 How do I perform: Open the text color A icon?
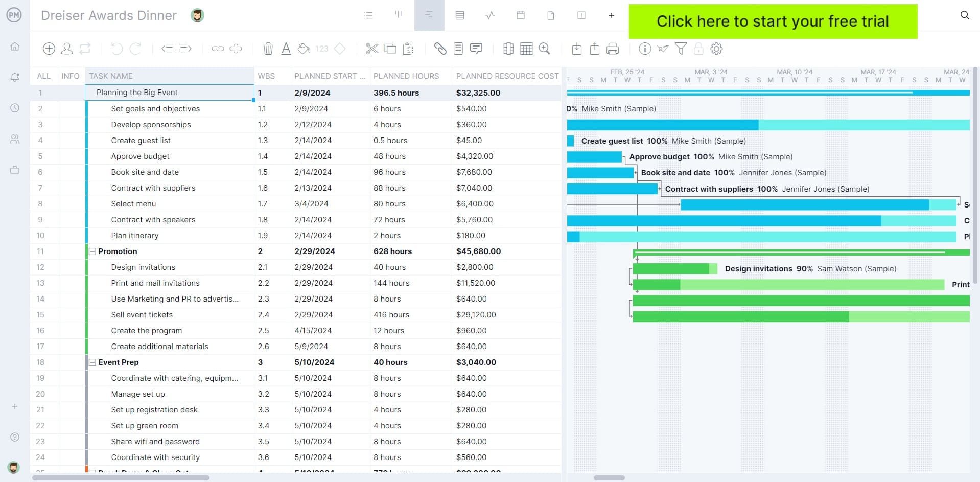[286, 49]
